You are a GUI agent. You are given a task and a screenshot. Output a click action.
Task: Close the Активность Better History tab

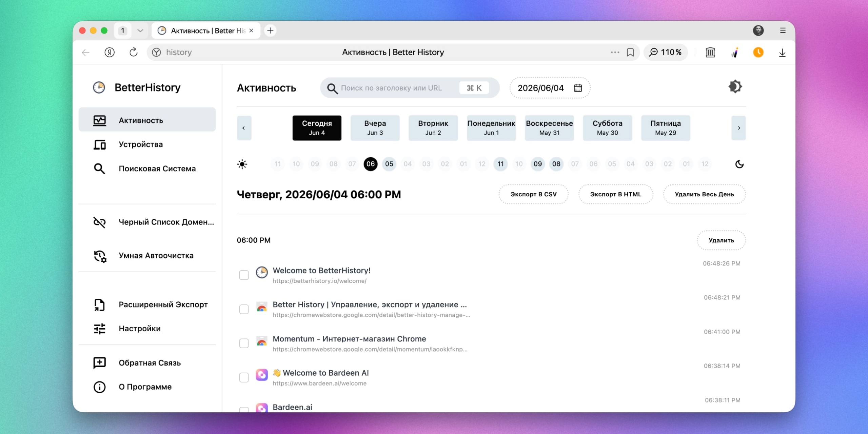click(x=251, y=31)
